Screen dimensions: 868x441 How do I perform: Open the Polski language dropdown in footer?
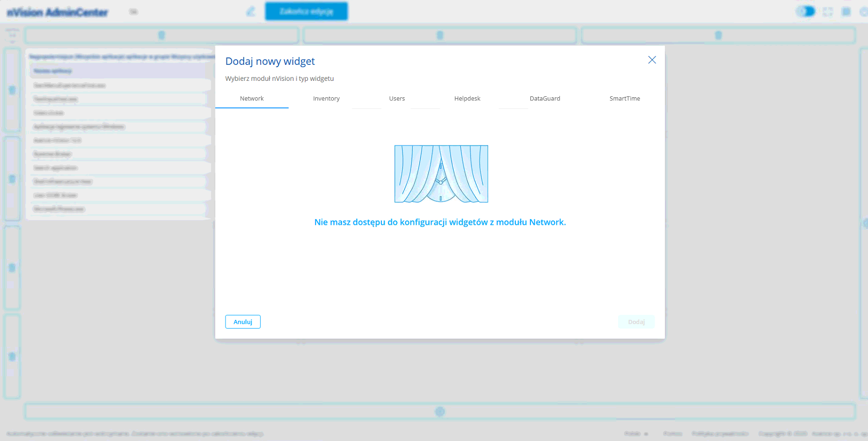[x=636, y=434]
